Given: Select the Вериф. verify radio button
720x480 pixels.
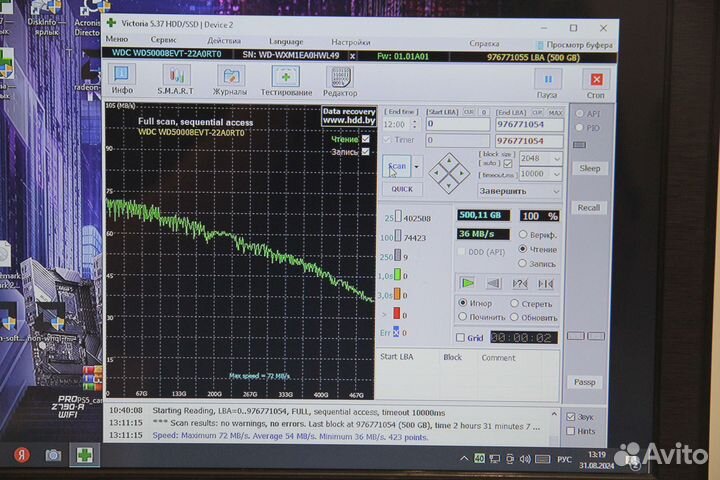Looking at the screenshot, I should tap(523, 234).
